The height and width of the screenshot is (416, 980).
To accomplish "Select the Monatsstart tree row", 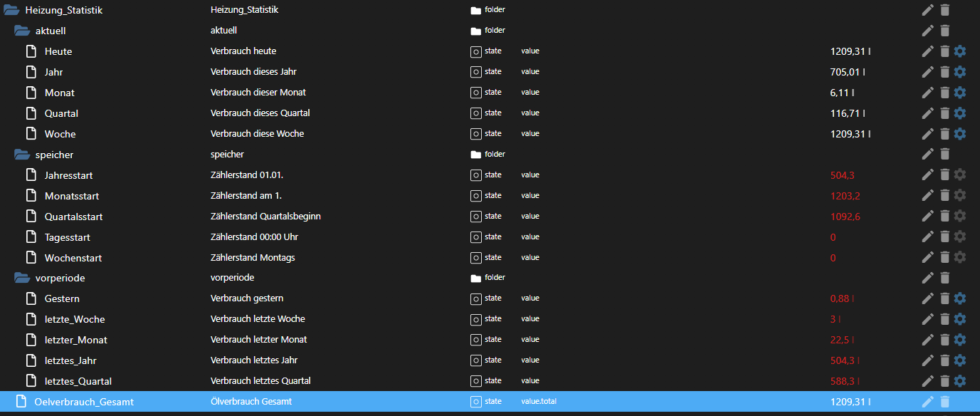I will [x=490, y=195].
